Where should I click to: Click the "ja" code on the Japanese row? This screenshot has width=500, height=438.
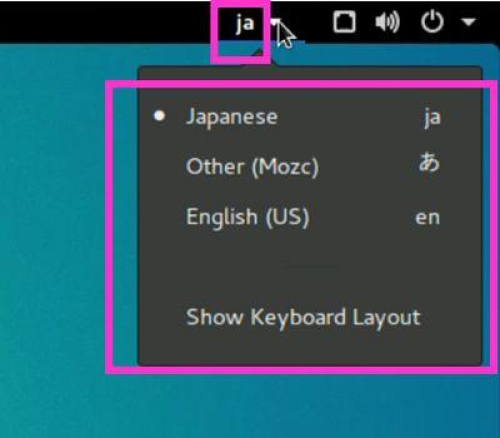pos(432,118)
